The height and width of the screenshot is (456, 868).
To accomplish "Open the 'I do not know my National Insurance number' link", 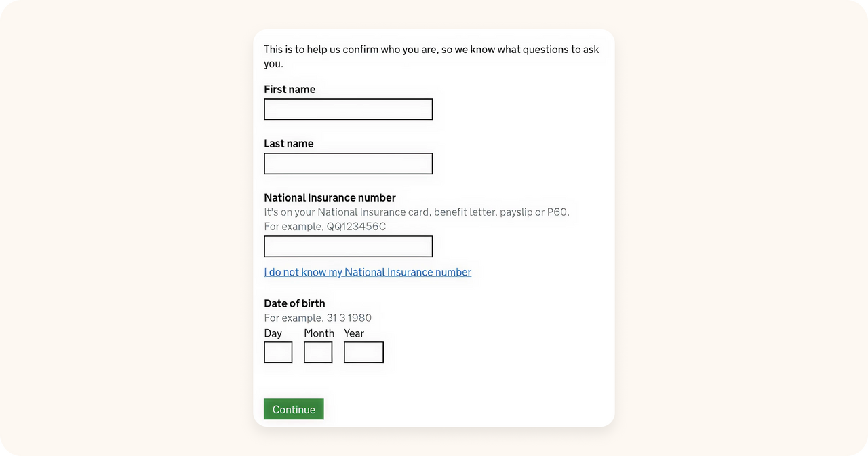I will pos(368,272).
